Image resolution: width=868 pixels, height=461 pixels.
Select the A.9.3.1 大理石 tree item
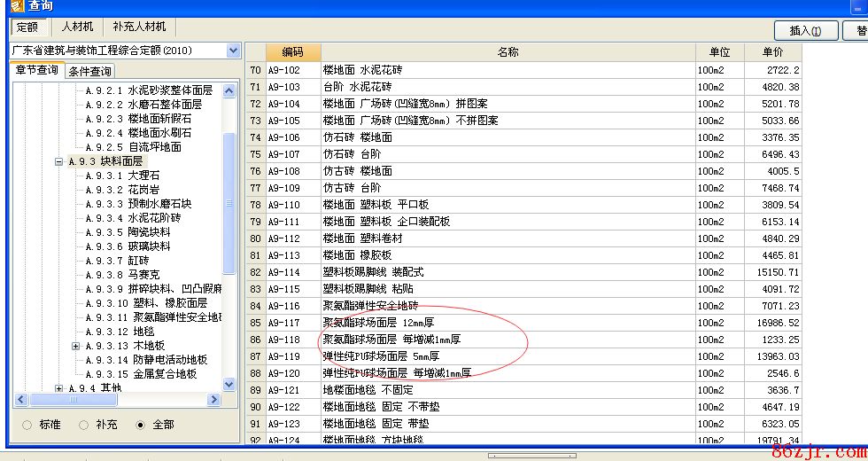pyautogui.click(x=122, y=176)
